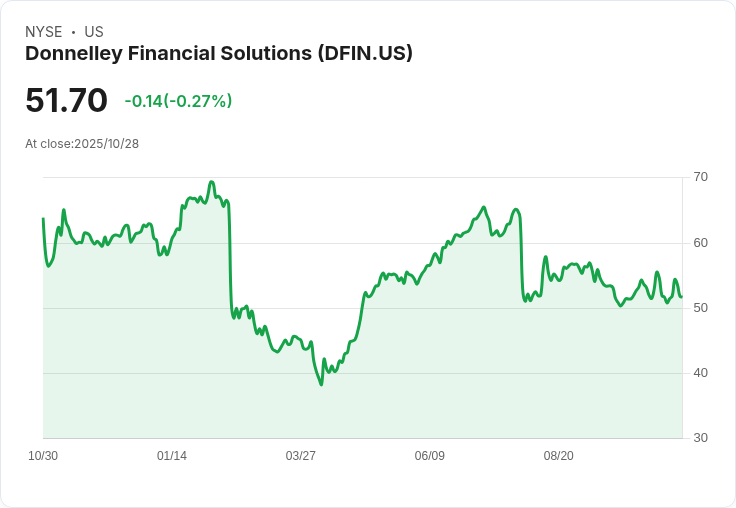
Task: Click the 50 price axis label
Action: pyautogui.click(x=700, y=308)
